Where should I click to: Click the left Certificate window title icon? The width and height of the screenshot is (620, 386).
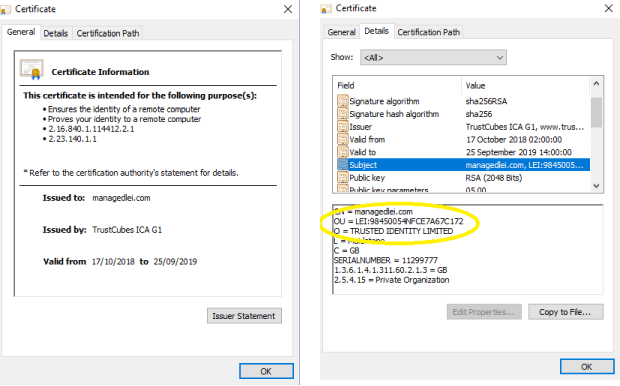(x=6, y=9)
